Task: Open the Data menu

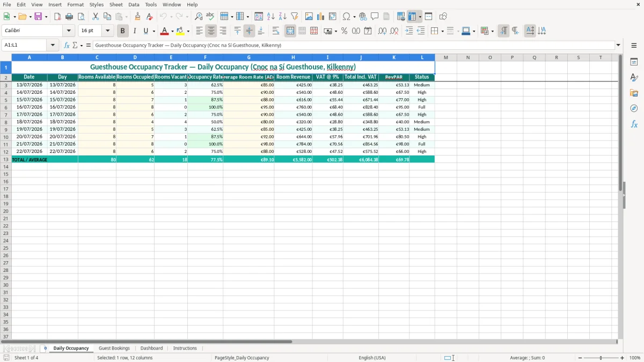Action: [x=134, y=5]
